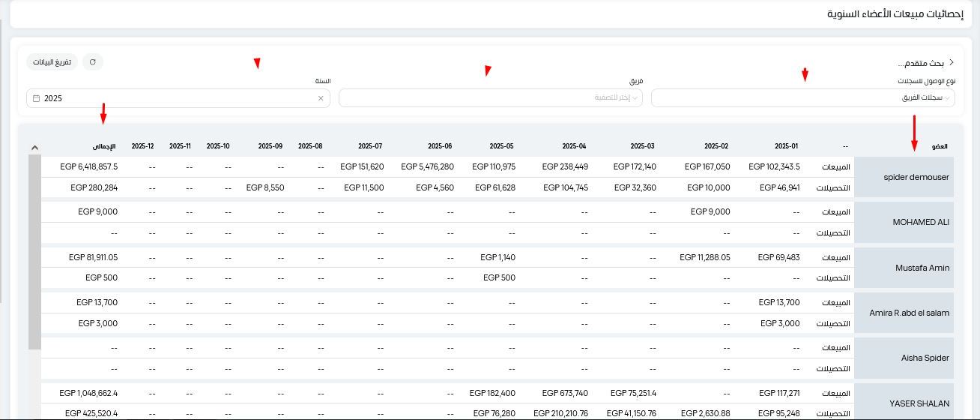Click the EGP 5,476,280 cell
Image resolution: width=980 pixels, height=420 pixels.
(427, 166)
